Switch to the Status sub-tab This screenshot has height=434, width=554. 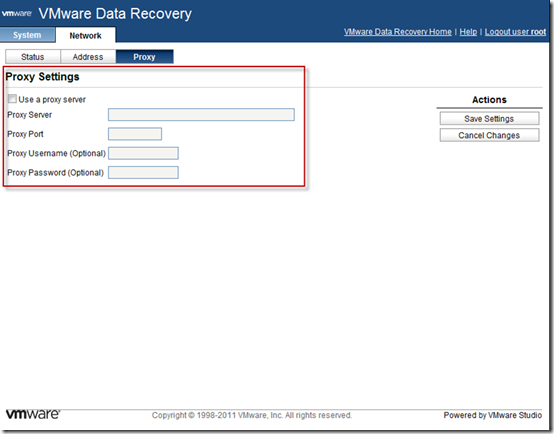click(33, 57)
